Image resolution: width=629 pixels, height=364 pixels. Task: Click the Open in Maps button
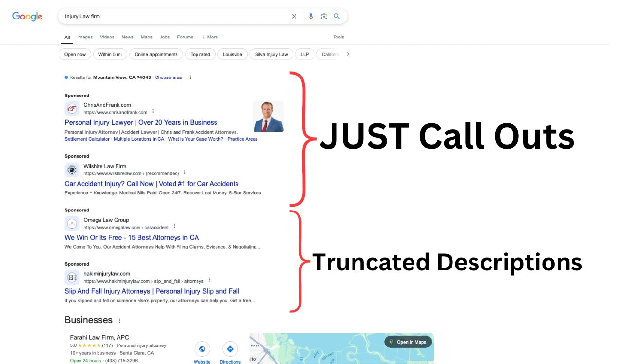tap(408, 342)
